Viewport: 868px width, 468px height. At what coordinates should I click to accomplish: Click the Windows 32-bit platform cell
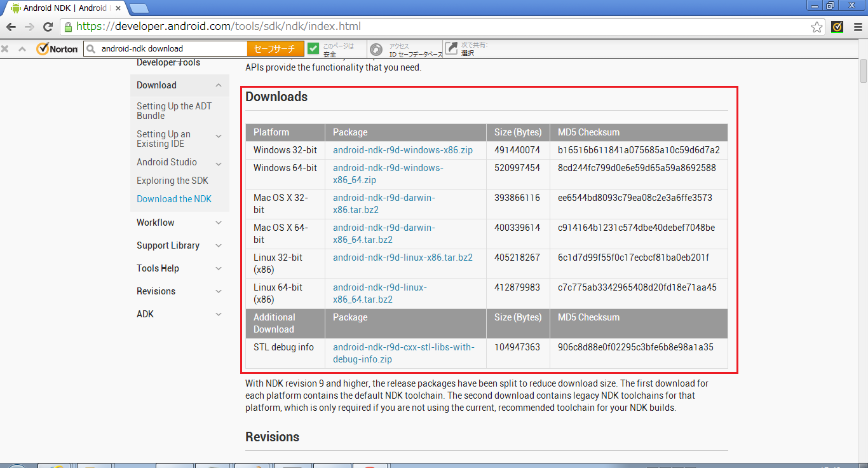(285, 150)
